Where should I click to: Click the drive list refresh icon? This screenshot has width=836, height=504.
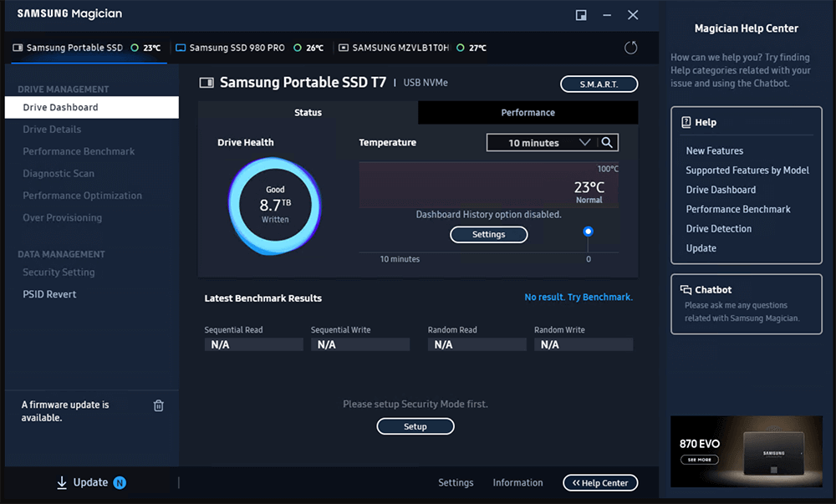630,48
